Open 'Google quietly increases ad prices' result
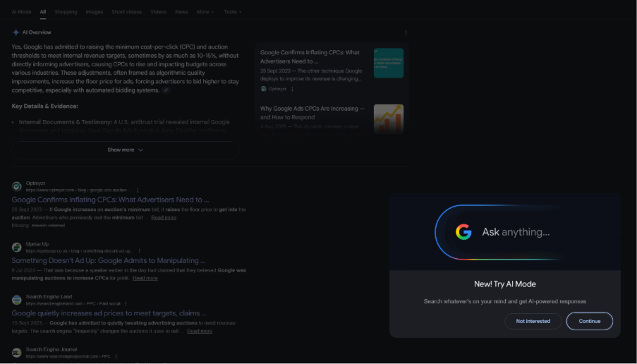This screenshot has height=364, width=637. (x=109, y=313)
